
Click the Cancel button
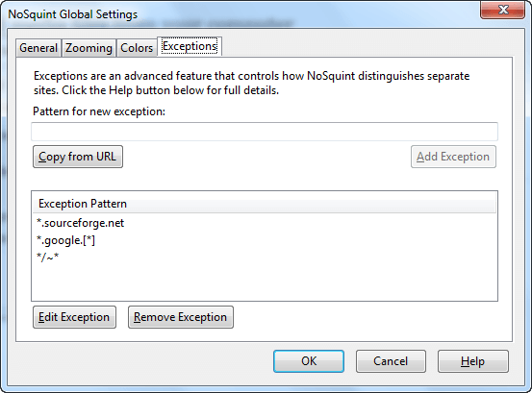click(391, 361)
